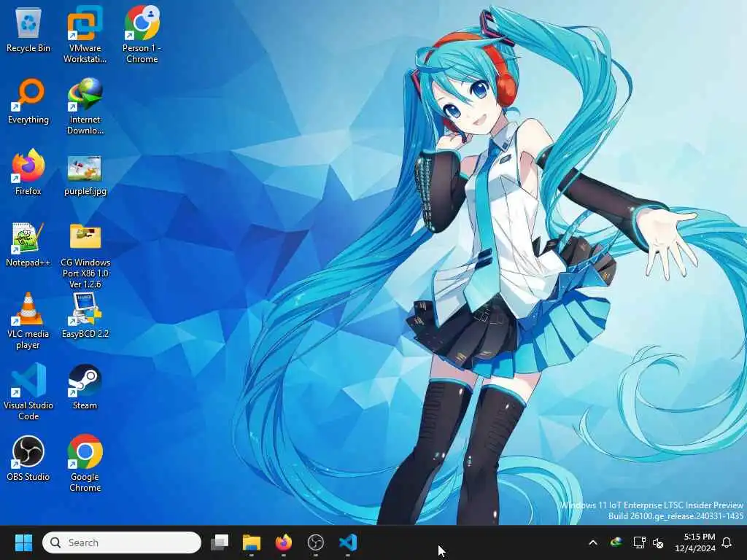Open File Explorer from the taskbar
The width and height of the screenshot is (747, 560).
coord(252,542)
